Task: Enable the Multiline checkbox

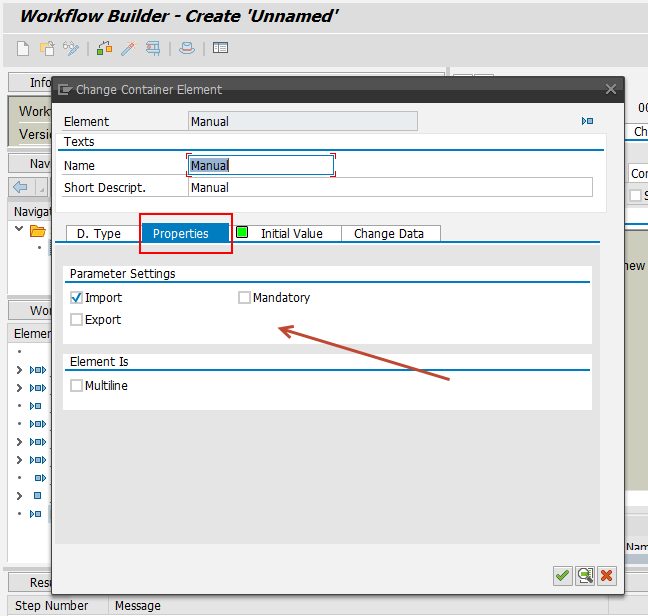Action: [77, 386]
